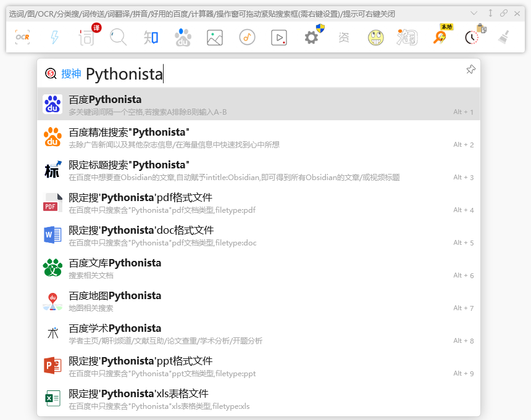Click the Sogou search engine icon
The image size is (531, 420).
(51, 73)
